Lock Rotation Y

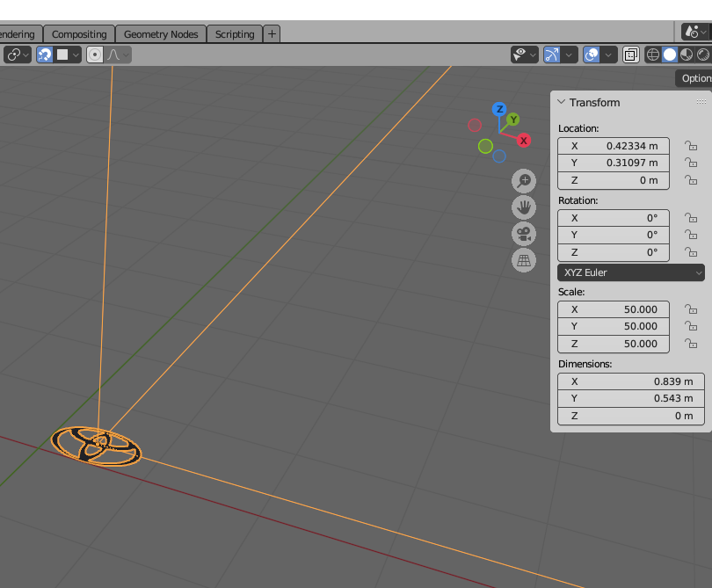point(691,236)
